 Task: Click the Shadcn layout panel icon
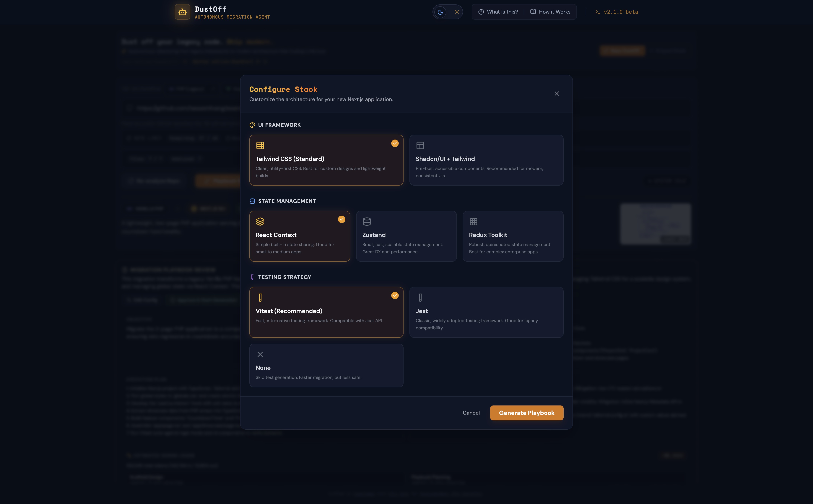[420, 146]
